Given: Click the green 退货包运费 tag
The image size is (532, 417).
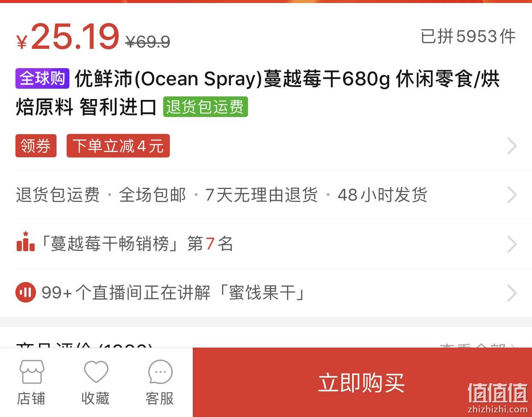Looking at the screenshot, I should [x=205, y=107].
